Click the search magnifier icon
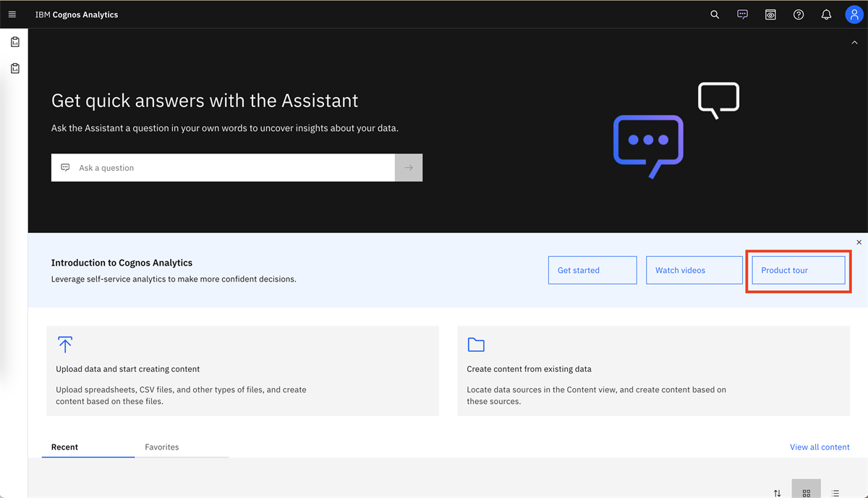Image resolution: width=868 pixels, height=498 pixels. (715, 14)
